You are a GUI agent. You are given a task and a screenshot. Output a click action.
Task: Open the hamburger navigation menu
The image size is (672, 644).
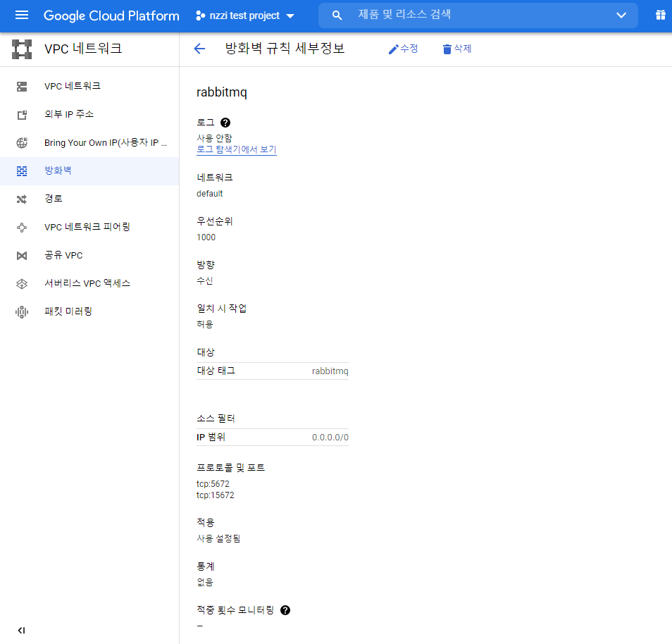[x=22, y=16]
